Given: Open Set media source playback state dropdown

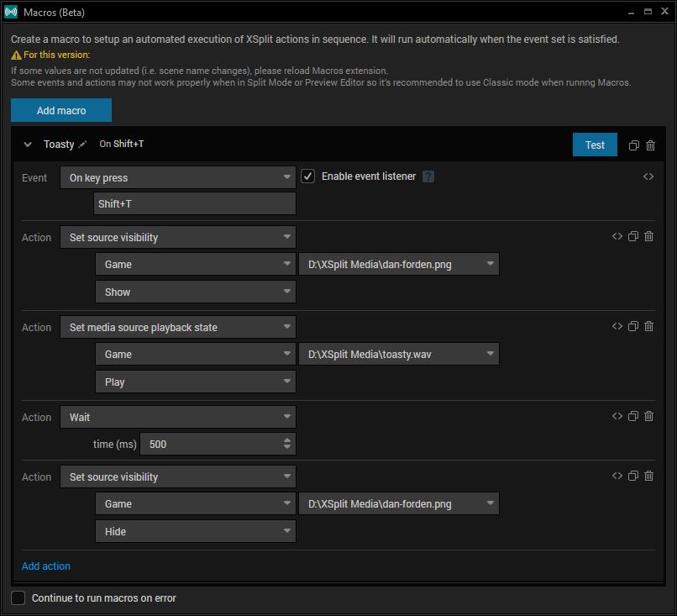Looking at the screenshot, I should [x=178, y=327].
